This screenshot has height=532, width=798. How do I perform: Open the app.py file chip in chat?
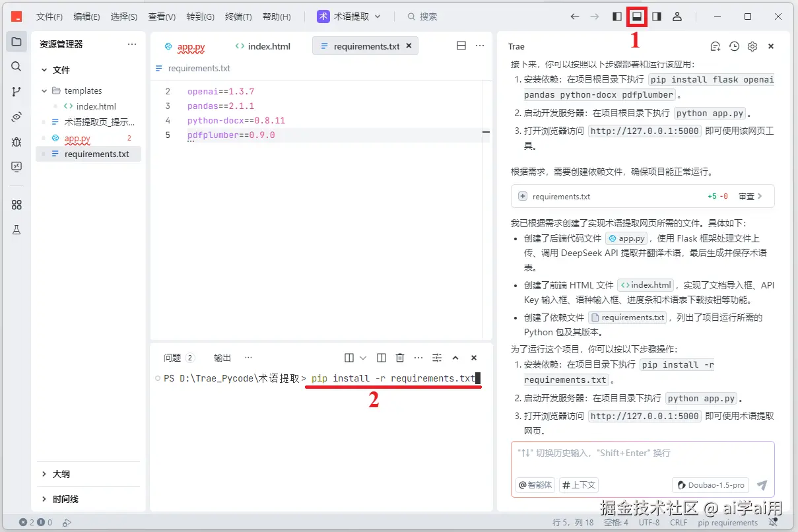[626, 238]
